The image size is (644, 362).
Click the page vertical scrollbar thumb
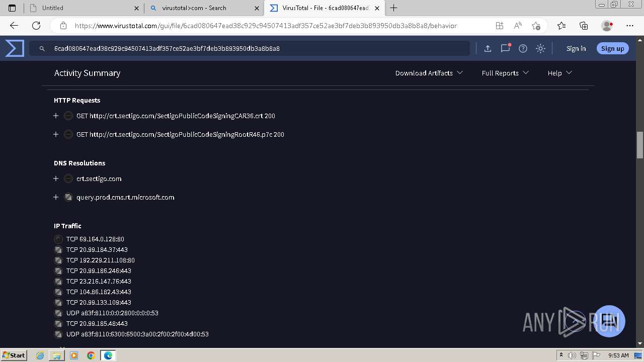(640, 145)
